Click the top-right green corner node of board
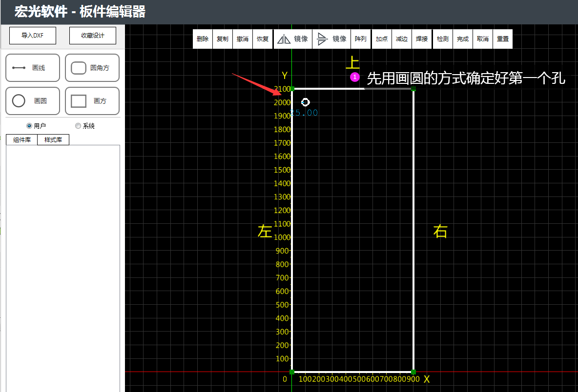578x392 pixels. pos(413,89)
